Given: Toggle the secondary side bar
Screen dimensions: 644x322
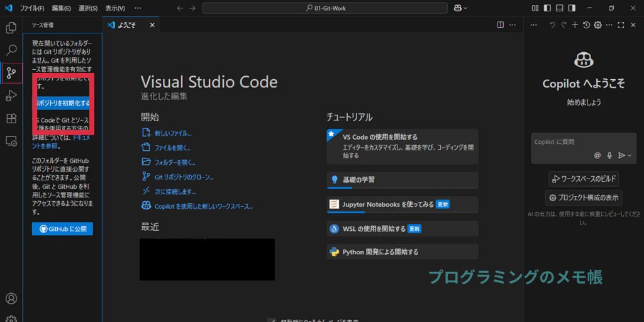Looking at the screenshot, I should click(x=572, y=8).
